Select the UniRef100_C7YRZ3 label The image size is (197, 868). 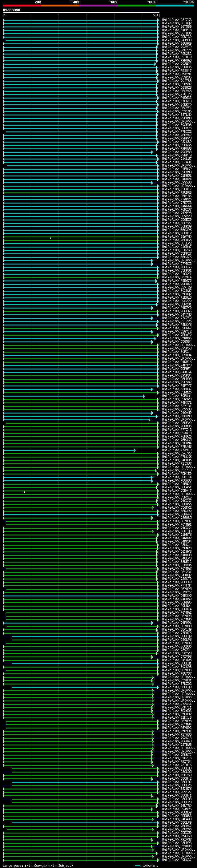point(177,264)
